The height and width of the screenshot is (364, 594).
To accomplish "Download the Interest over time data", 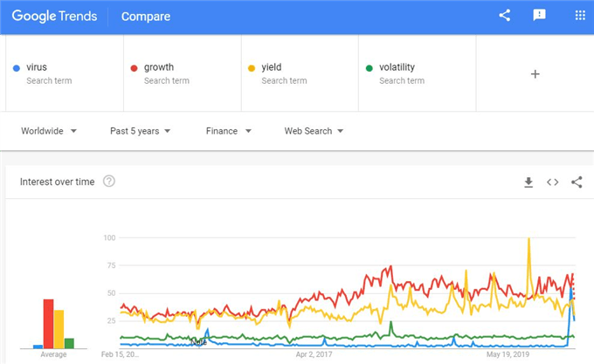I will tap(528, 182).
